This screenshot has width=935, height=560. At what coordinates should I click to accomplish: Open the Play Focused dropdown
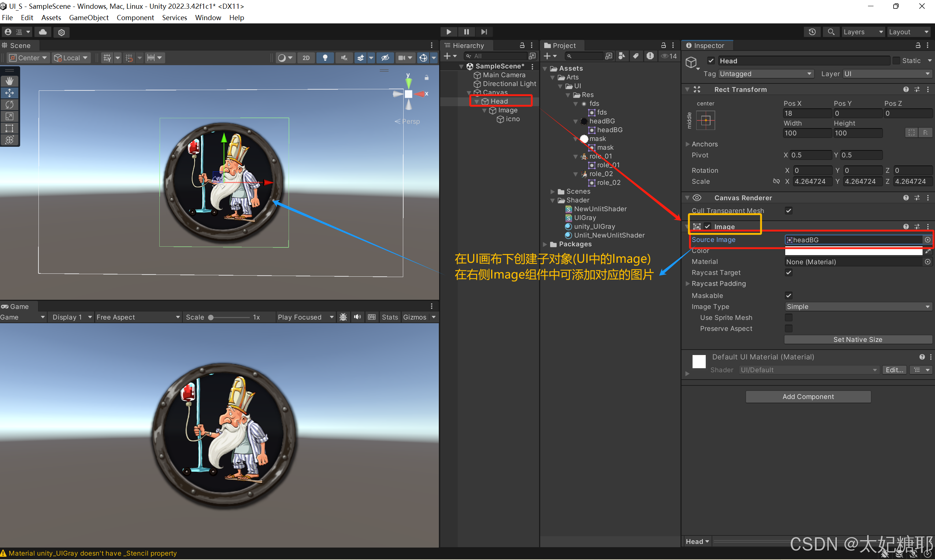305,317
